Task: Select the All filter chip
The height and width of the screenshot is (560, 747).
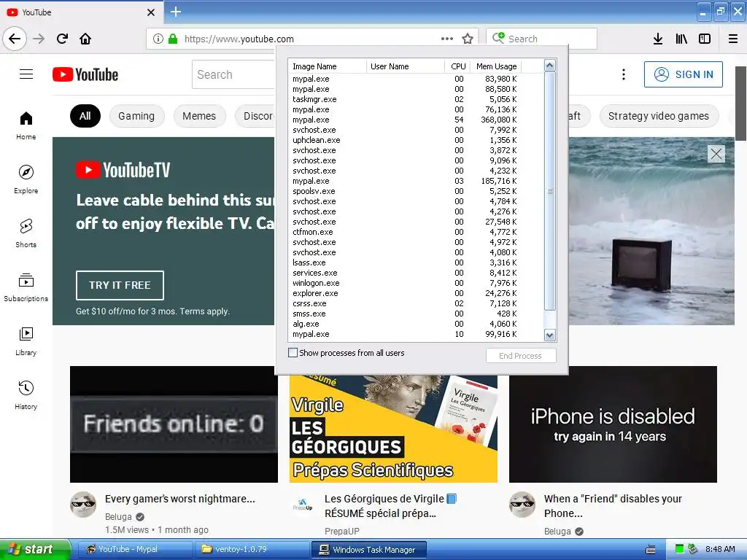Action: (85, 116)
